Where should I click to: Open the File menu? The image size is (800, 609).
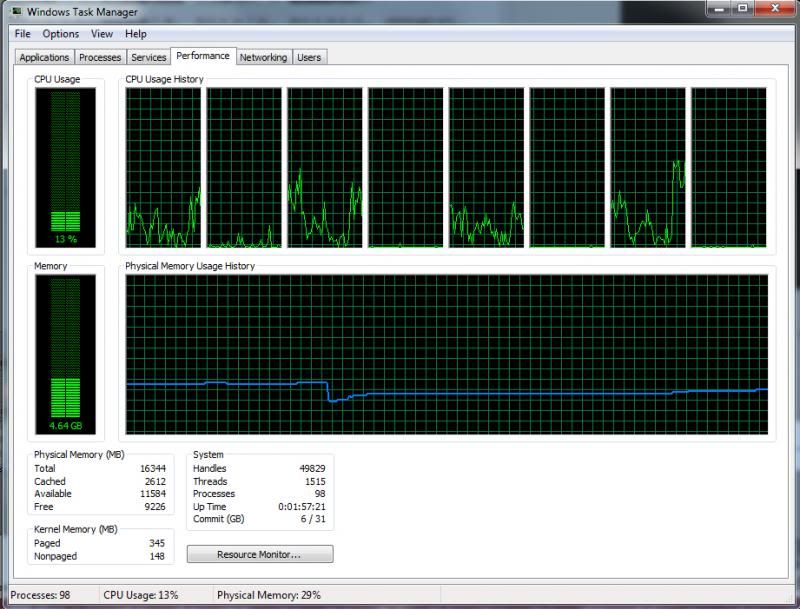22,34
